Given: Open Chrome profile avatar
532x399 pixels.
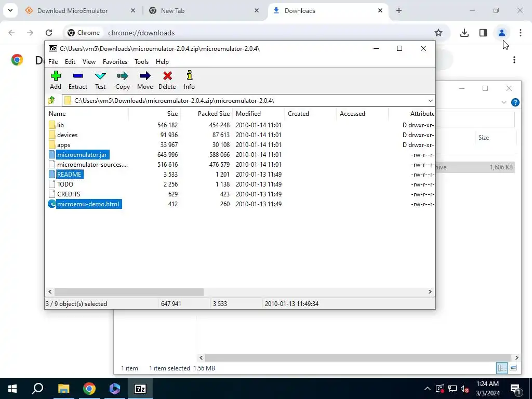Looking at the screenshot, I should click(501, 33).
